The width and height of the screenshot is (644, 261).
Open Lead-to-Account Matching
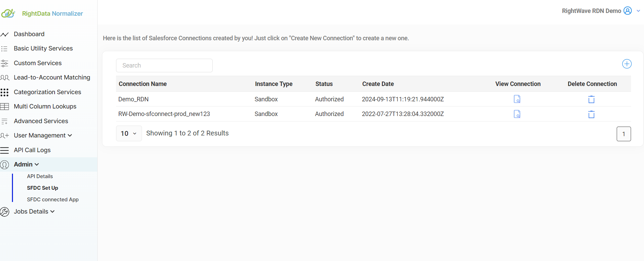point(52,77)
